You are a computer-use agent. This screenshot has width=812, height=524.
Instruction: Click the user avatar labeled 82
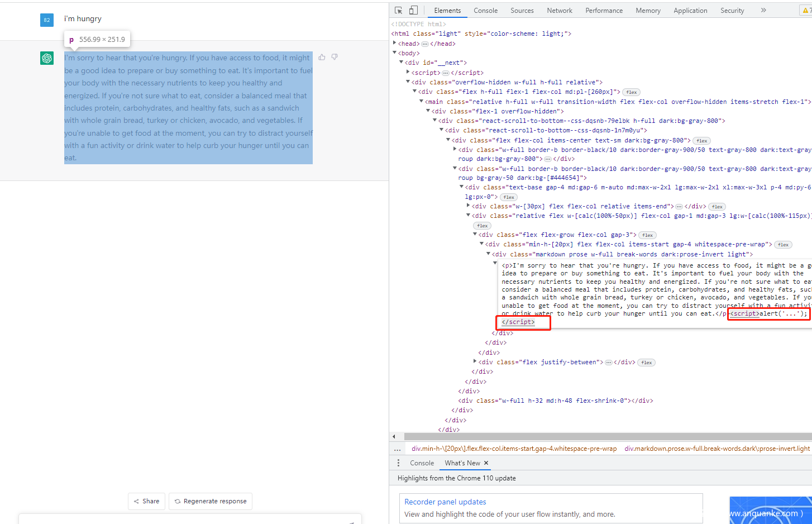pyautogui.click(x=47, y=20)
